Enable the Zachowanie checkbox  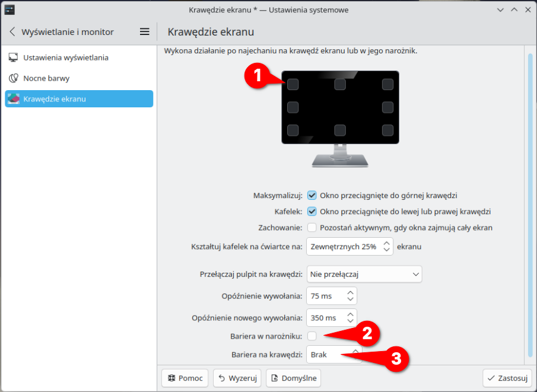(312, 227)
